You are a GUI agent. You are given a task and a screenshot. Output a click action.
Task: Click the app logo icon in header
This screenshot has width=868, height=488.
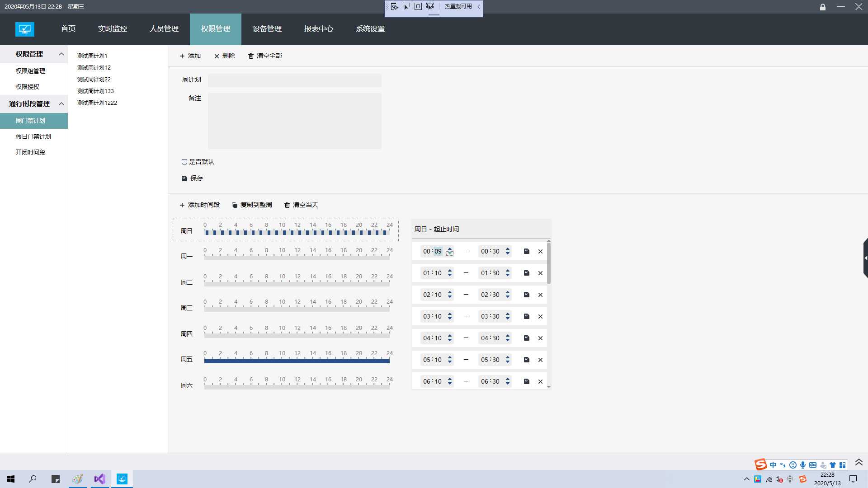click(x=25, y=29)
